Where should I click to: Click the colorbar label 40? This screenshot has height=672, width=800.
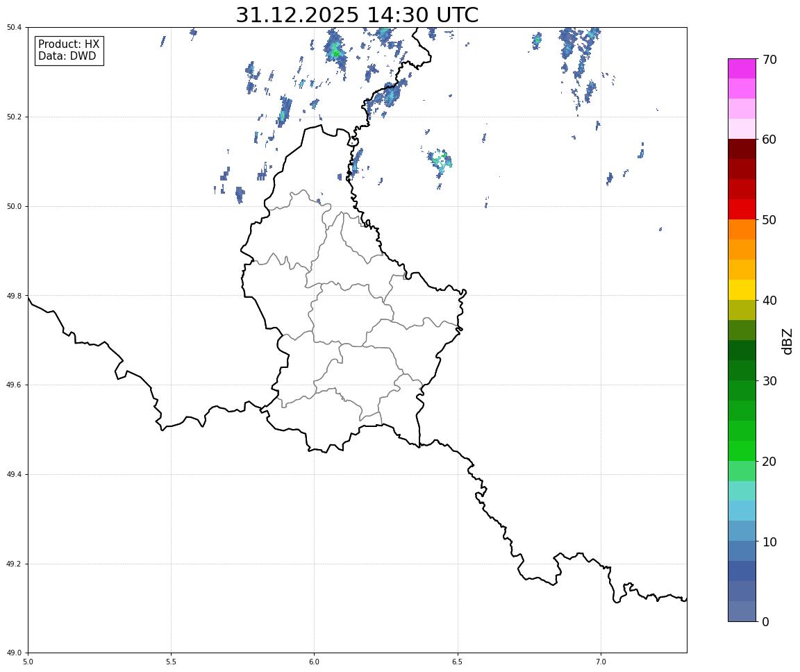pos(769,301)
